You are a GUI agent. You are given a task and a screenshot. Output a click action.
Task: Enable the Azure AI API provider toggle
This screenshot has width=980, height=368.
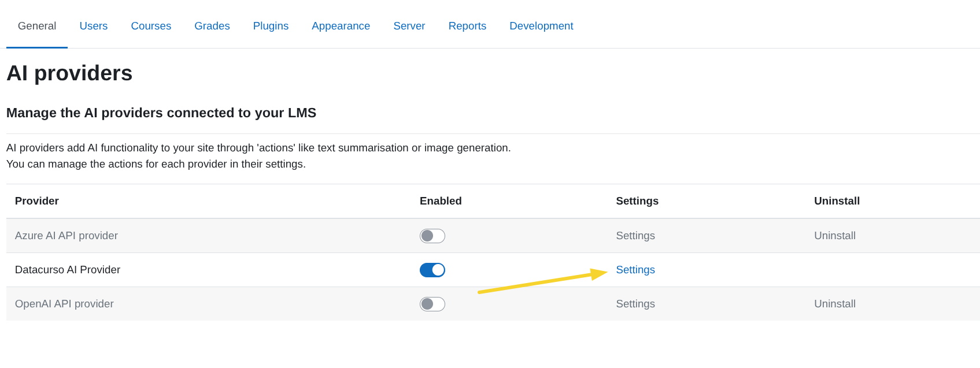pos(432,236)
